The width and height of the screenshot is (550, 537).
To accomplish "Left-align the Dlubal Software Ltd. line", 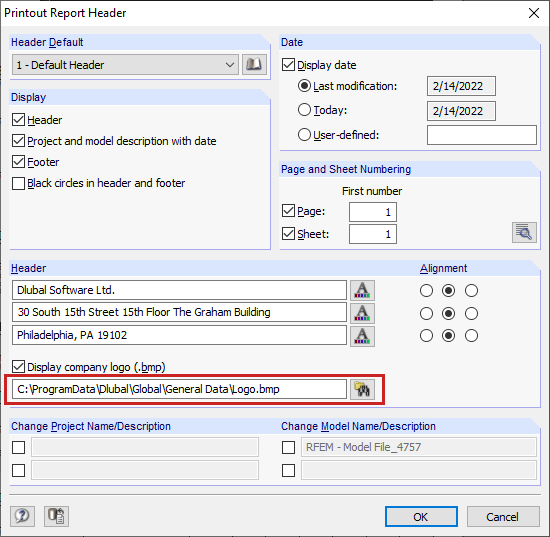I will pyautogui.click(x=426, y=290).
